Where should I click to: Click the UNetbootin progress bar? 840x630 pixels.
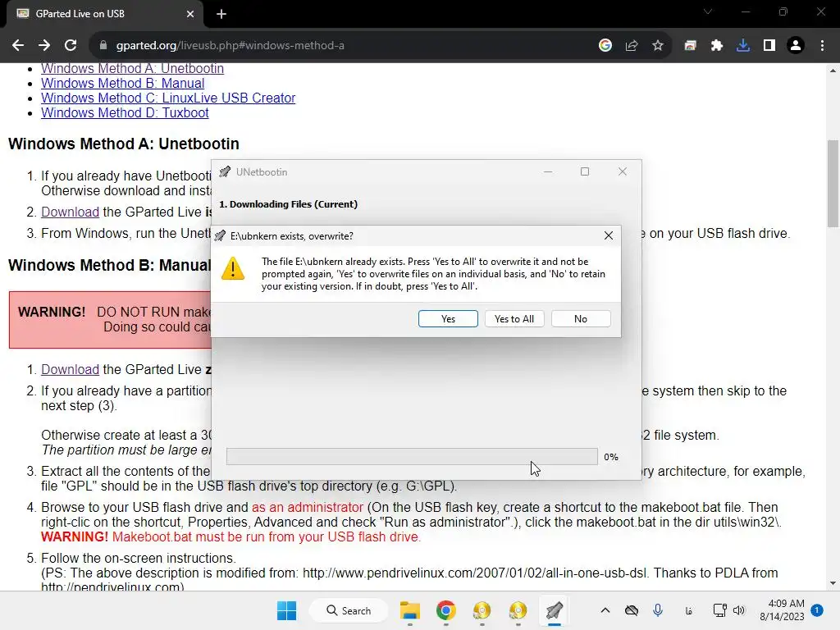(412, 456)
